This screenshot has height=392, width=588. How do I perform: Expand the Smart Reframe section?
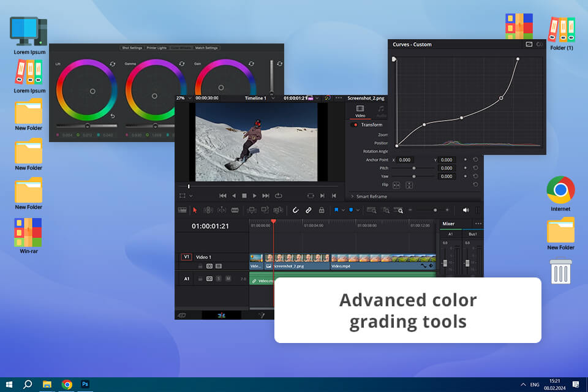coord(352,196)
